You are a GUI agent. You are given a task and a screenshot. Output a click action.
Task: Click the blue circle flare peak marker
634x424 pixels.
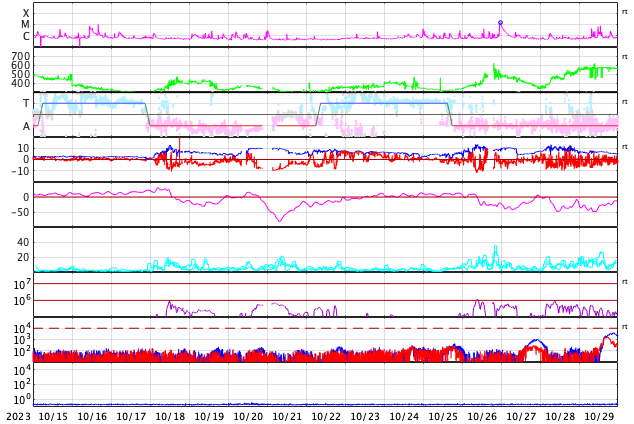501,23
